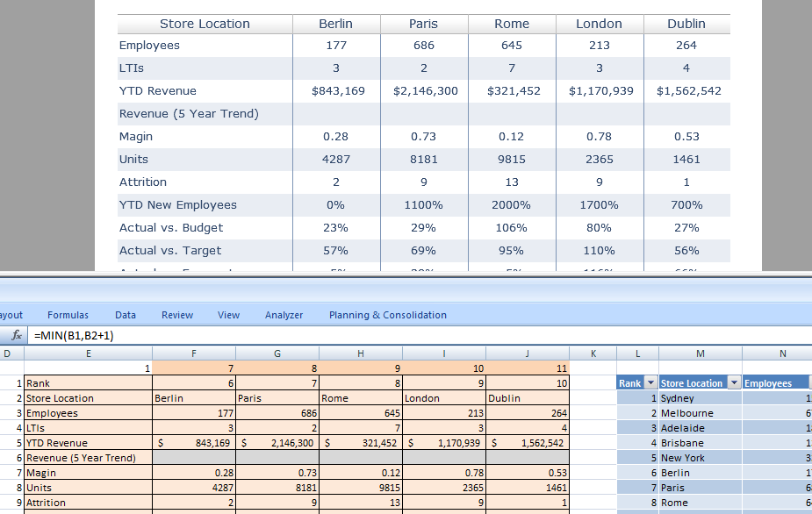Select the Rome YTD Revenue cell in the grid
This screenshot has height=514, width=812.
361,443
